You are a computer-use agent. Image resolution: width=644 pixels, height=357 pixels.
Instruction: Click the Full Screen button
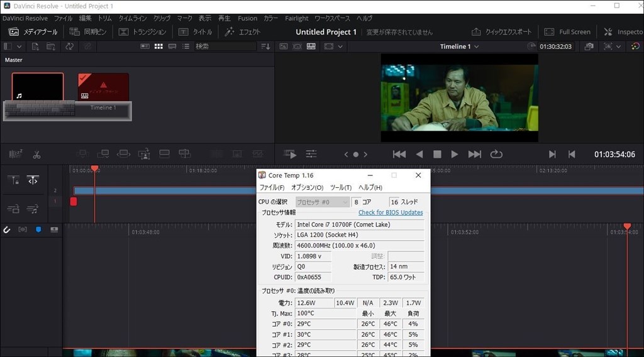pos(567,31)
